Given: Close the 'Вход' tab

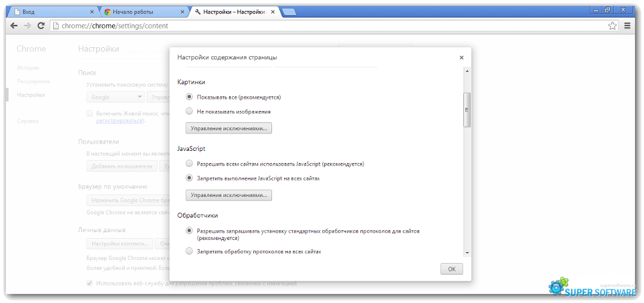Looking at the screenshot, I should 92,12.
